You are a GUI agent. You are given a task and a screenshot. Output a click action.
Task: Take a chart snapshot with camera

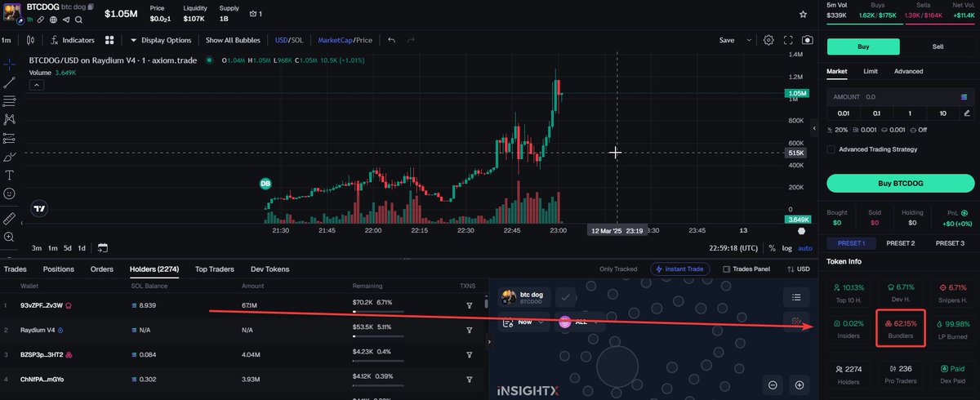[x=808, y=39]
